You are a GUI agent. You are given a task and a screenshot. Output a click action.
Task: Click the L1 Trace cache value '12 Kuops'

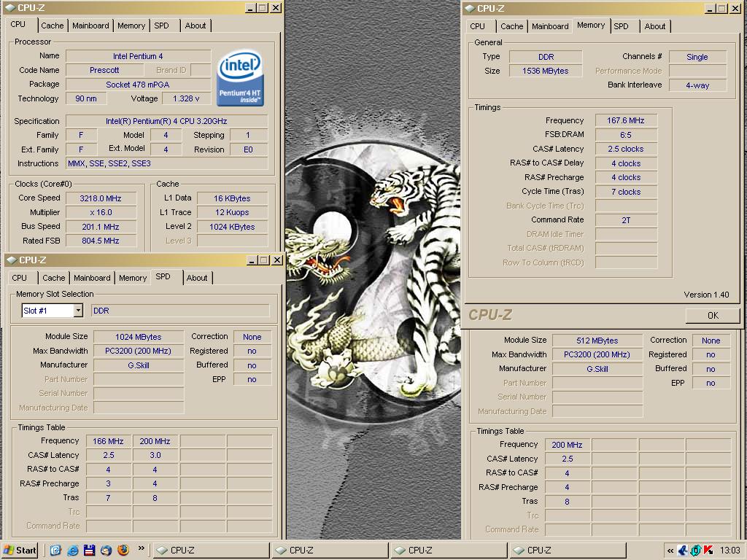coord(232,212)
